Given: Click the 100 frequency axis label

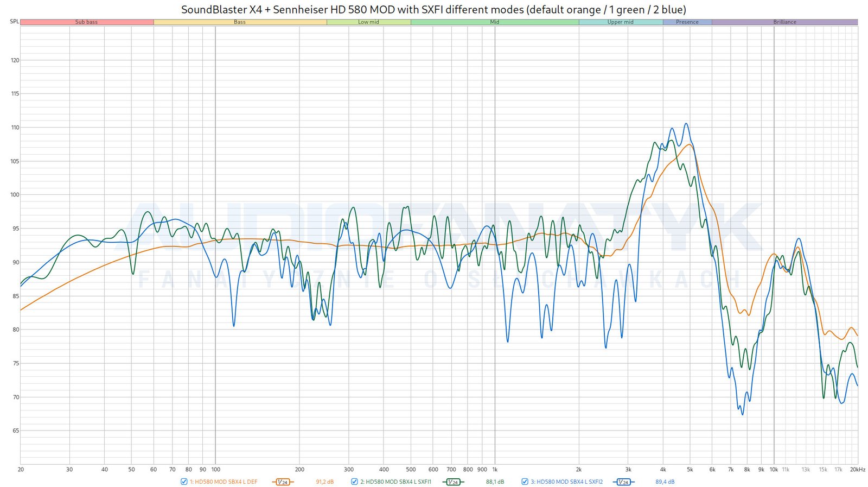Looking at the screenshot, I should pyautogui.click(x=215, y=470).
